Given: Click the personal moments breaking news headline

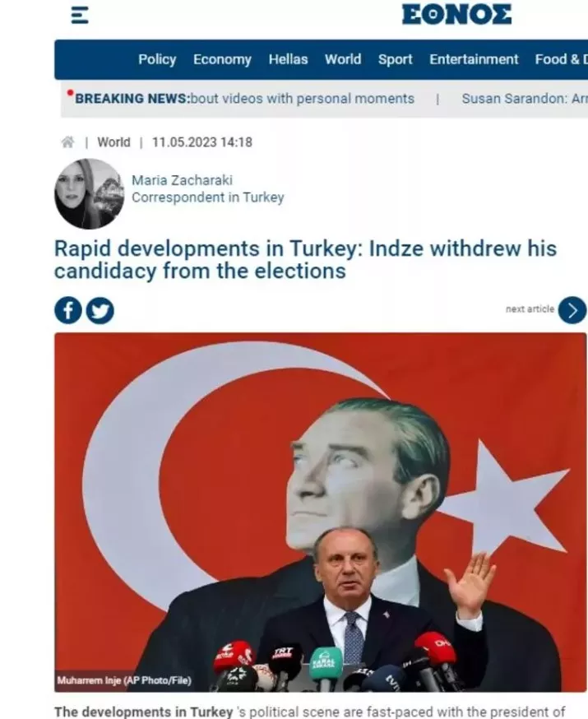Looking at the screenshot, I should click(x=302, y=99).
